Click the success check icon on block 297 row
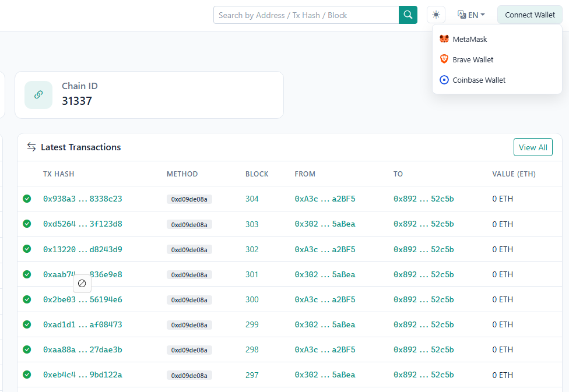The height and width of the screenshot is (392, 569). pos(27,375)
